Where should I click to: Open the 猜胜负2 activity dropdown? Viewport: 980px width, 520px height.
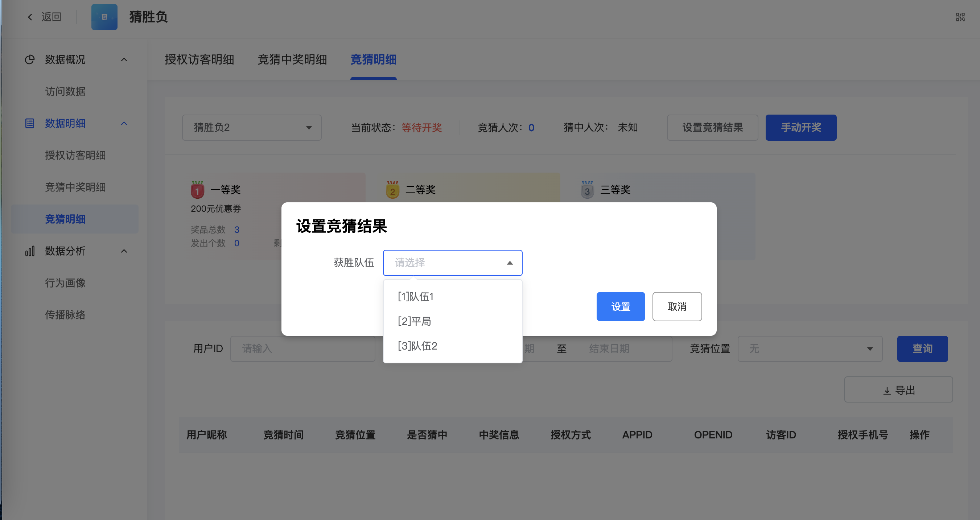pos(251,127)
